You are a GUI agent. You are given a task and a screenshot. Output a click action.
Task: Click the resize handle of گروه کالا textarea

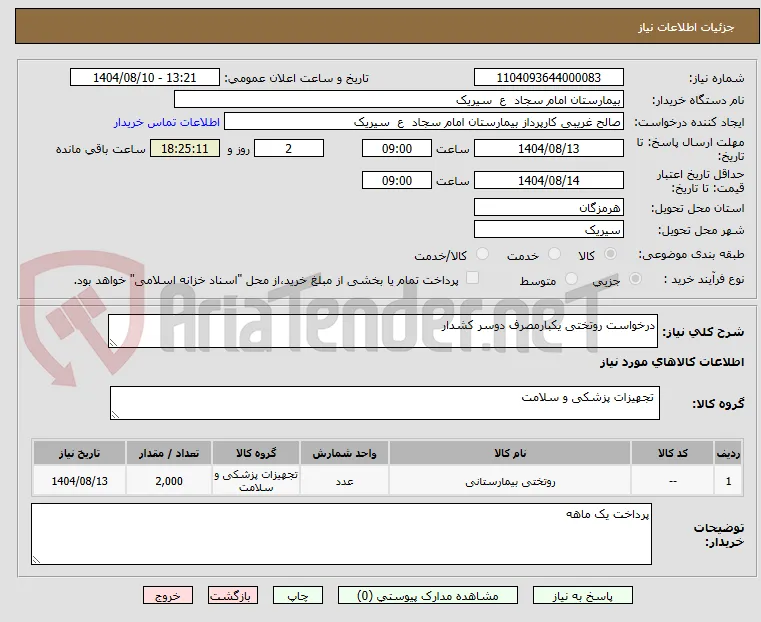(115, 414)
